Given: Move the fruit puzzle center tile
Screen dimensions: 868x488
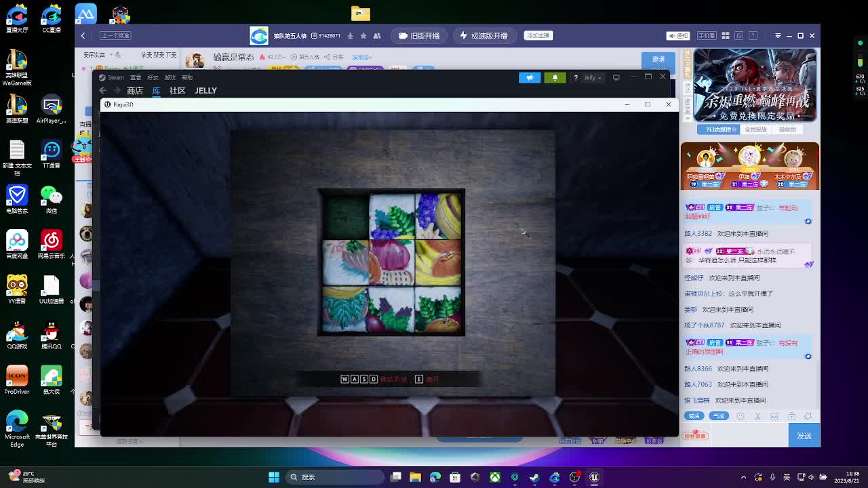Looking at the screenshot, I should click(x=391, y=262).
